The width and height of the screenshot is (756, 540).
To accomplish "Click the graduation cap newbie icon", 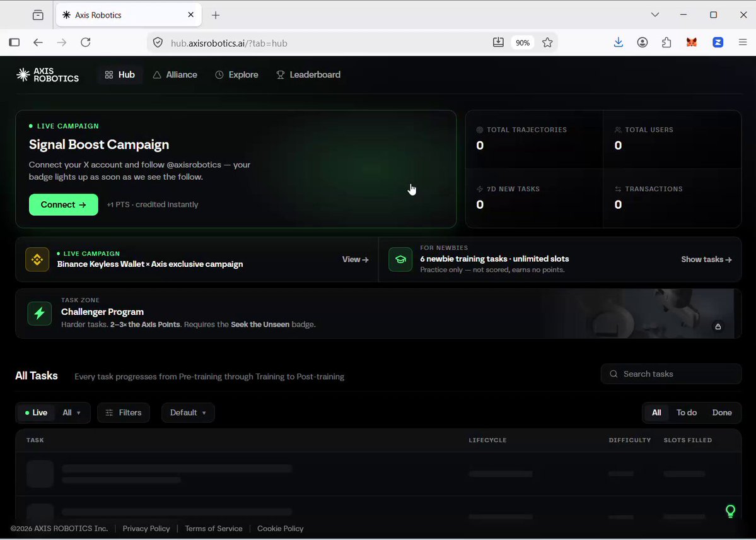I will point(400,260).
